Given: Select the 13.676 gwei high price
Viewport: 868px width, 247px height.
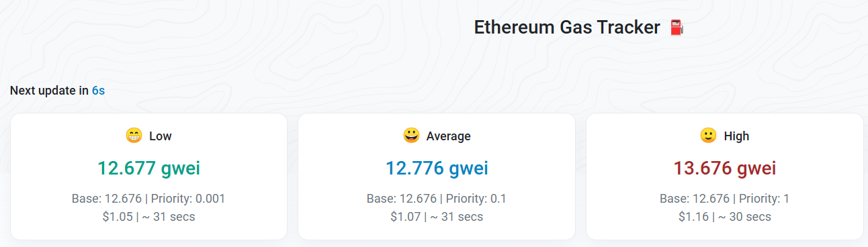Looking at the screenshot, I should click(725, 168).
